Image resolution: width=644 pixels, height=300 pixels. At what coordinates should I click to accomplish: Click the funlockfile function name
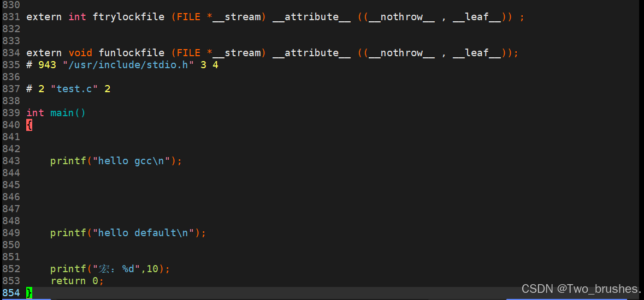coord(132,53)
